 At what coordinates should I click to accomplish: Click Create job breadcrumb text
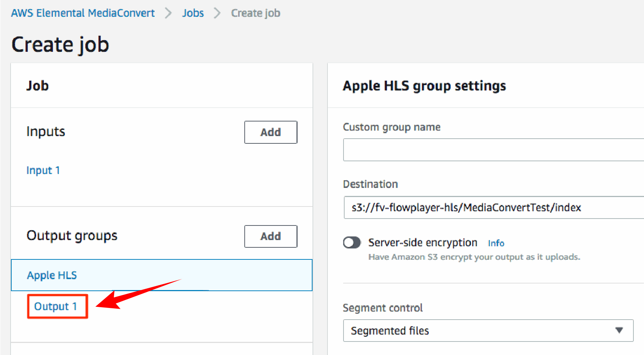point(256,13)
